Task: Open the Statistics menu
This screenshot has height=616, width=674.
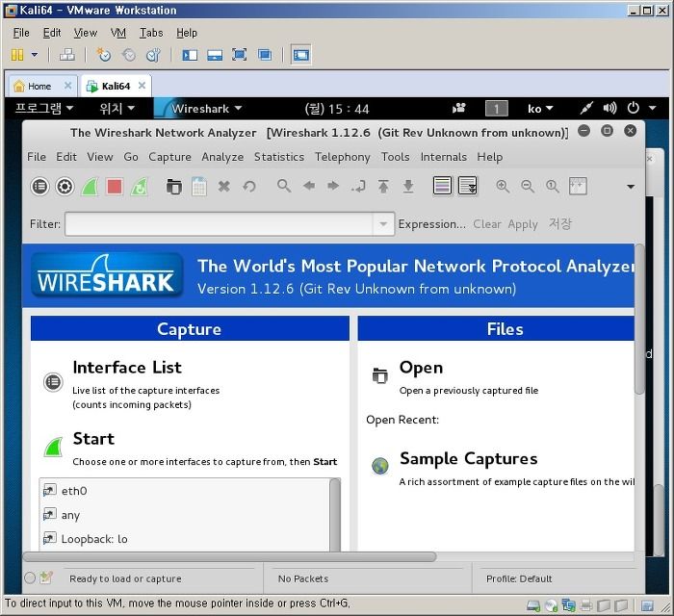Action: point(279,157)
